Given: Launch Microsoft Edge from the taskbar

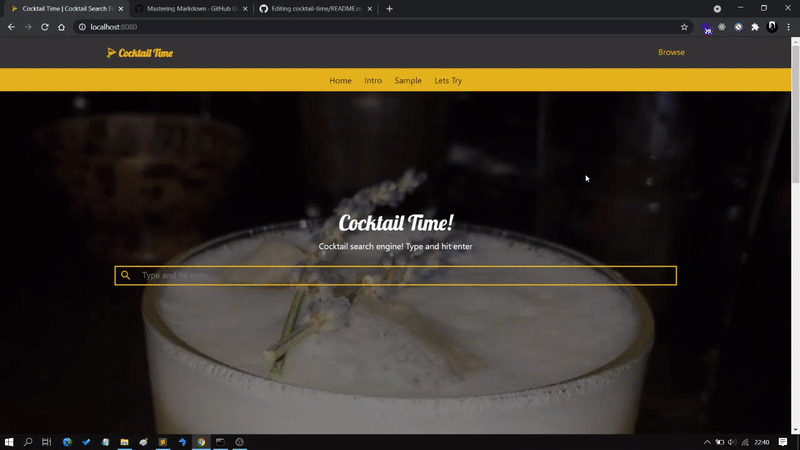Looking at the screenshot, I should [67, 442].
